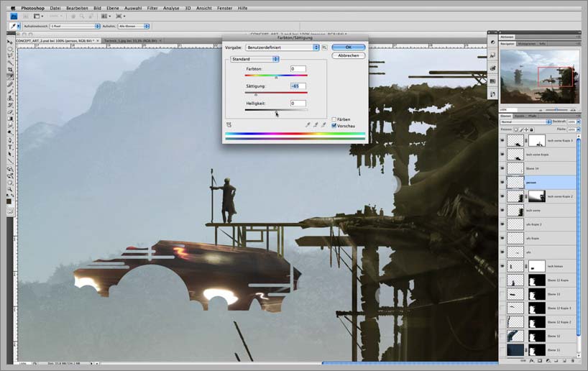
Task: Open the Standard color range dropdown
Action: pos(254,59)
